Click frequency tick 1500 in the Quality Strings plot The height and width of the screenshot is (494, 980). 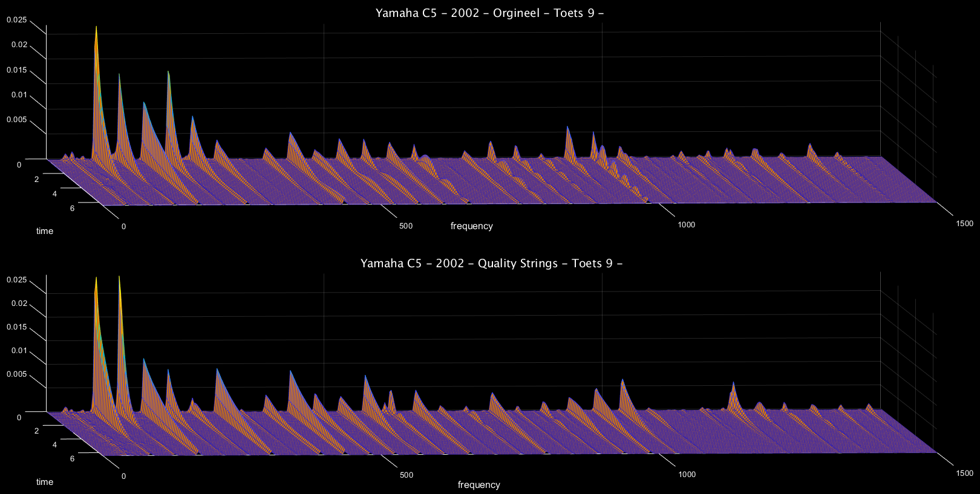[x=964, y=473]
